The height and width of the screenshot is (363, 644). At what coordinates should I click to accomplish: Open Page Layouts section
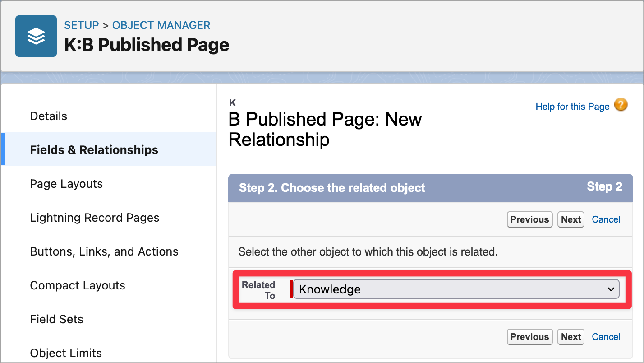[66, 184]
